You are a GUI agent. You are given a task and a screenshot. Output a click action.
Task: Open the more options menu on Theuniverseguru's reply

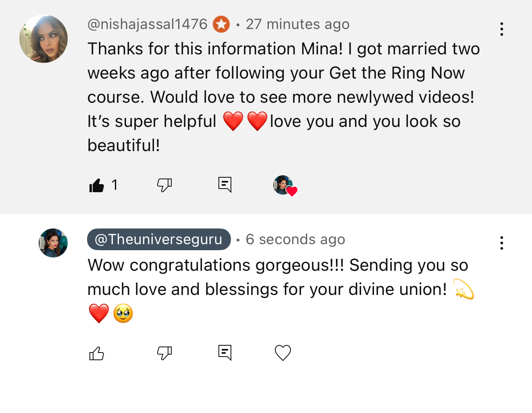[501, 243]
